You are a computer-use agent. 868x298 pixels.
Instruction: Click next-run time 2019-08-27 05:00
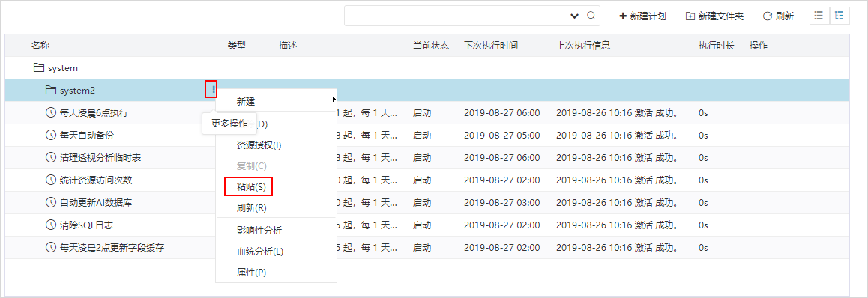pos(501,135)
